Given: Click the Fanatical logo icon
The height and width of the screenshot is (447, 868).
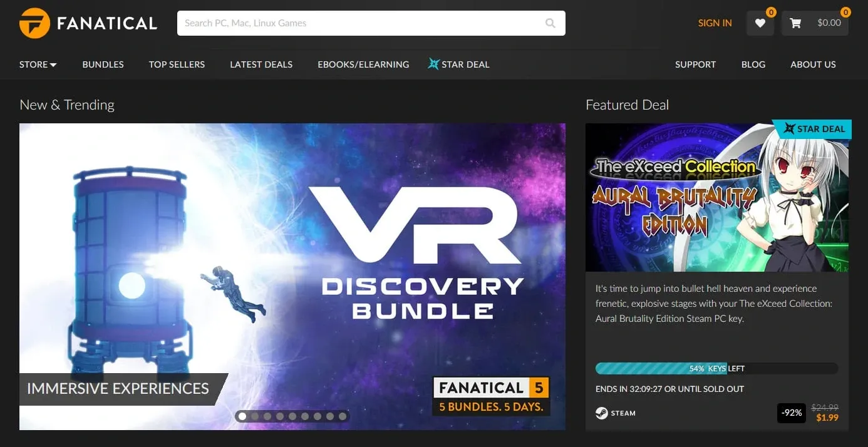Looking at the screenshot, I should point(34,23).
